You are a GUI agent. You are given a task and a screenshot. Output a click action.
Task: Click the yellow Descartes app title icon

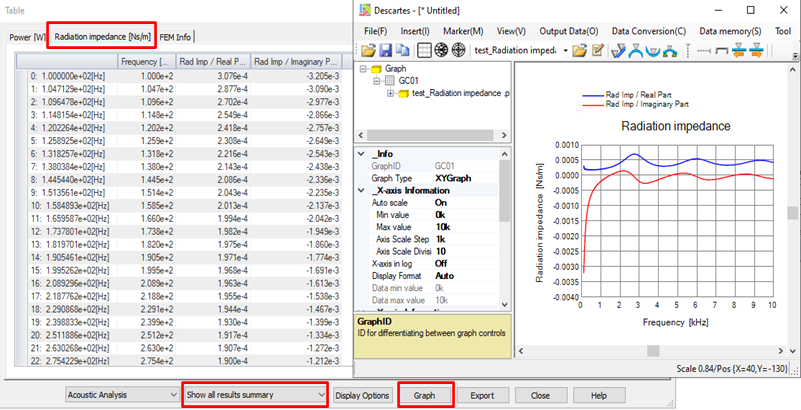pyautogui.click(x=364, y=9)
